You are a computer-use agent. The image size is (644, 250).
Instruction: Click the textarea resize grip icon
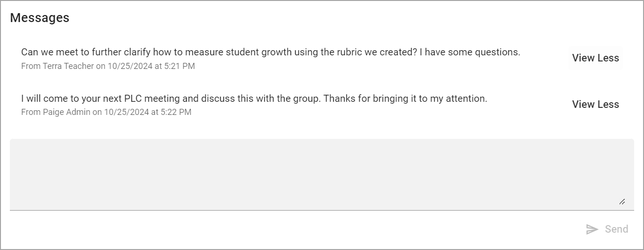click(x=622, y=202)
